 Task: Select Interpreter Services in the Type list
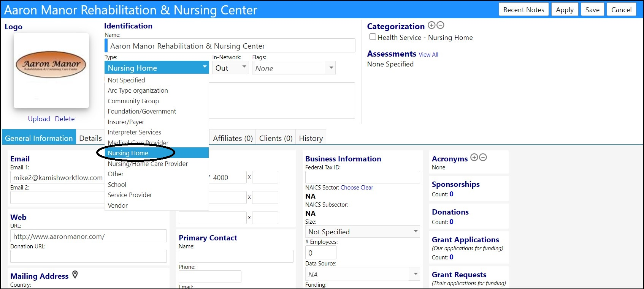pos(157,132)
